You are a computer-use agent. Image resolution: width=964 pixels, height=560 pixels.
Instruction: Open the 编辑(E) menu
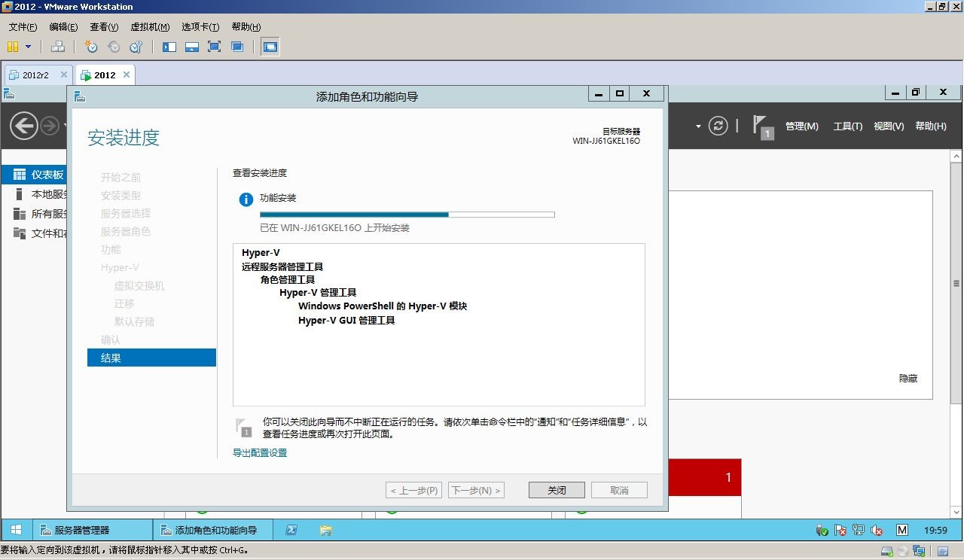click(x=63, y=27)
